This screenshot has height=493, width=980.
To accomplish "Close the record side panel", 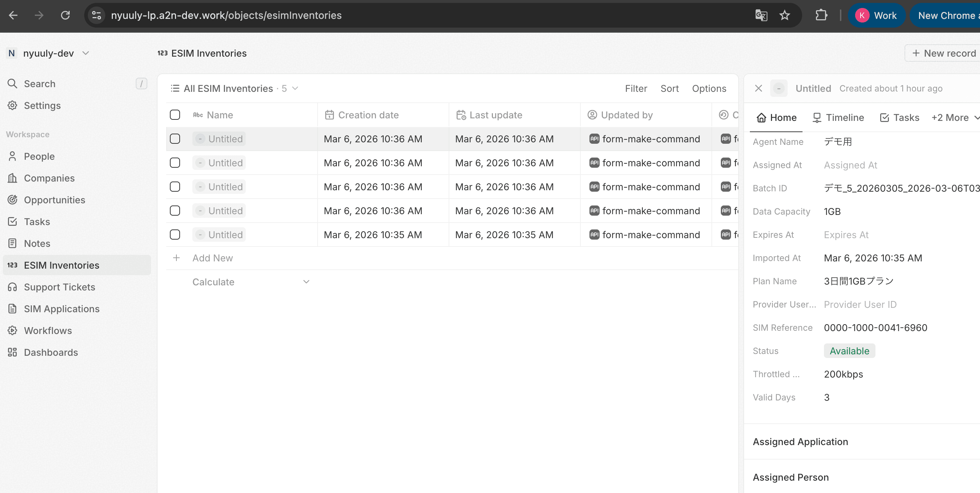I will (758, 88).
